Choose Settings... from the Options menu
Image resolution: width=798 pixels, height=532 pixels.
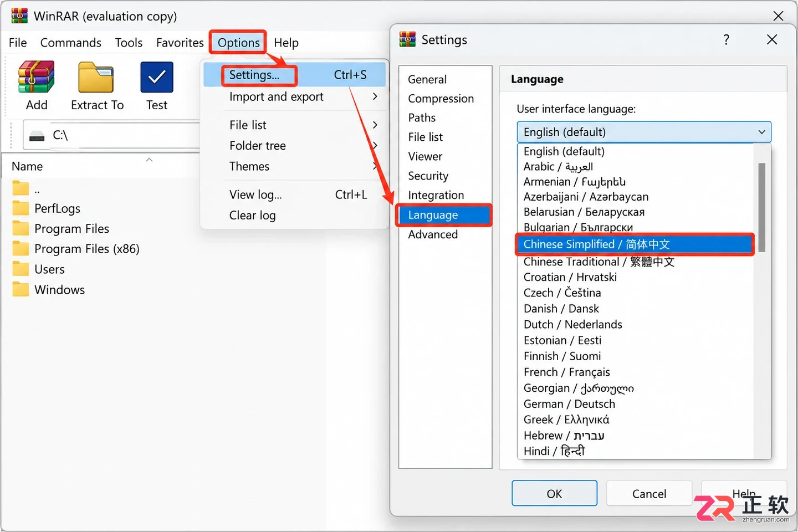295,75
